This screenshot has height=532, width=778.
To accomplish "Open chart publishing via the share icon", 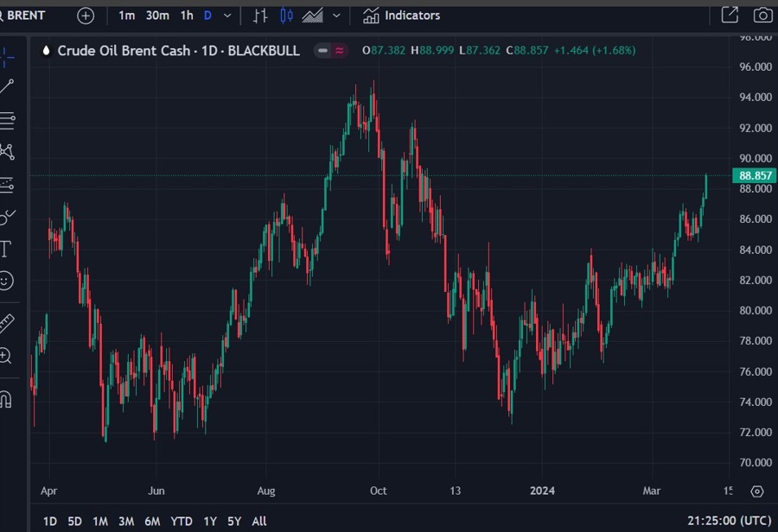I will [730, 15].
